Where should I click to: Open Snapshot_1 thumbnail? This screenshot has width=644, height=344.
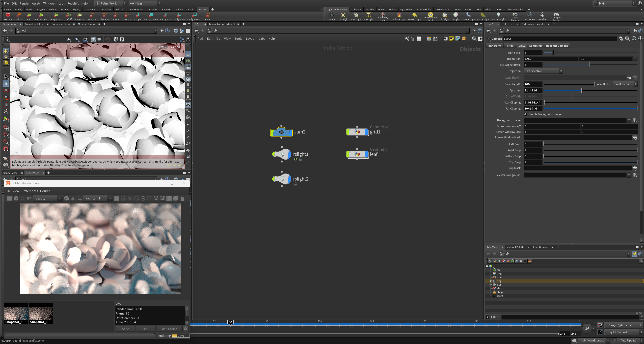tap(16, 313)
